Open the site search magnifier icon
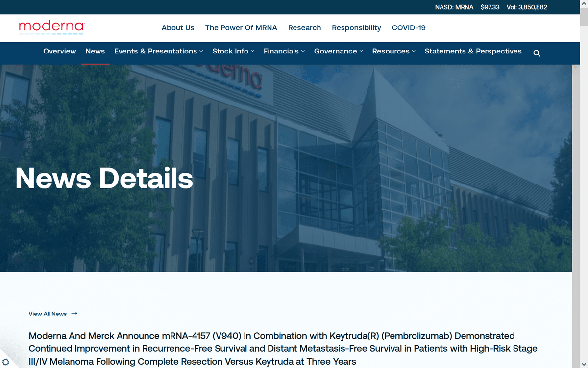The image size is (588, 368). pyautogui.click(x=537, y=53)
